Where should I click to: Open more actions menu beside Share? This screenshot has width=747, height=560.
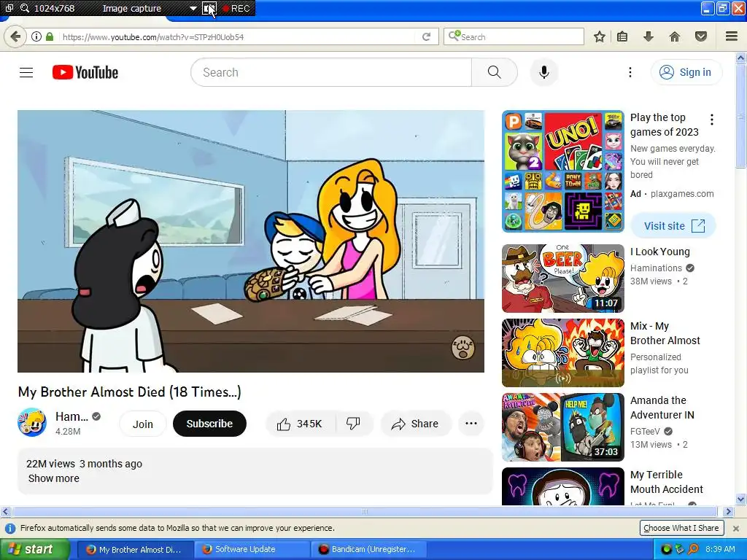(x=471, y=424)
